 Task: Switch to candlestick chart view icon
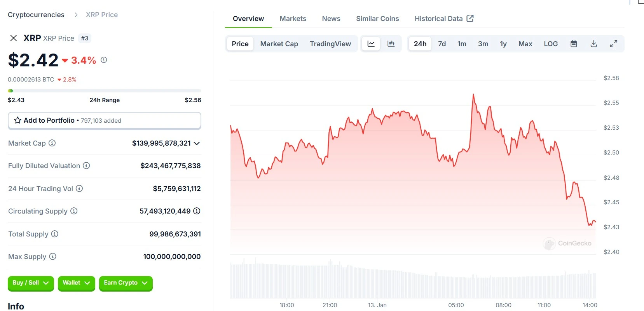[x=391, y=44]
